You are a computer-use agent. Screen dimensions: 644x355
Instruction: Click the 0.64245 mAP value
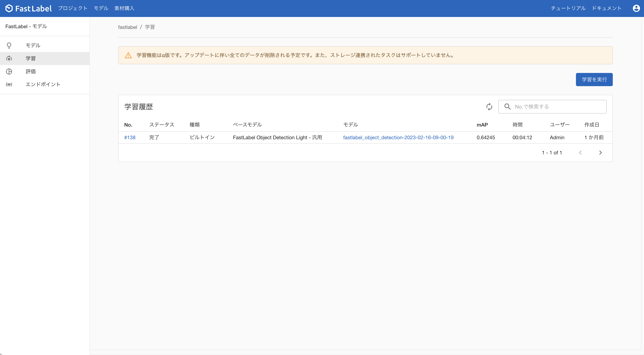486,138
